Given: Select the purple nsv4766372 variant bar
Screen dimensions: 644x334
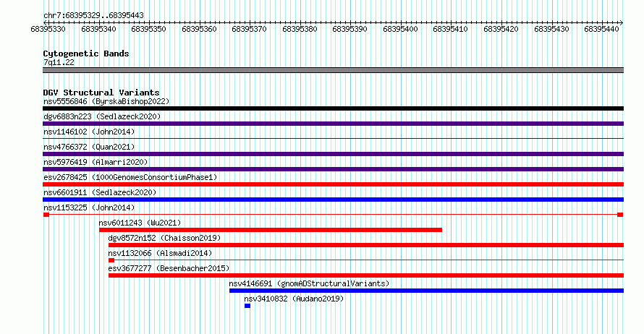Looking at the screenshot, I should (x=333, y=154).
